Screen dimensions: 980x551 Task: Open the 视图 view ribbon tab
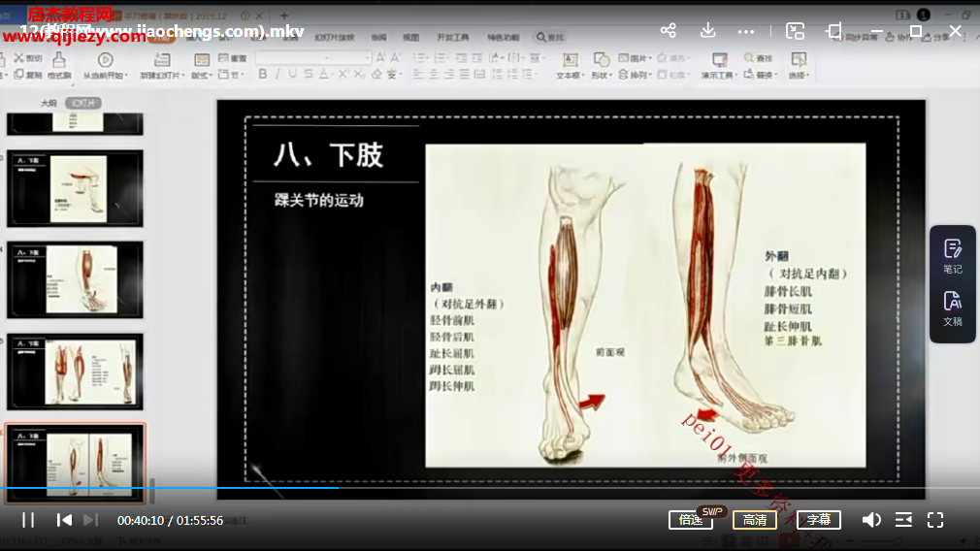(410, 38)
